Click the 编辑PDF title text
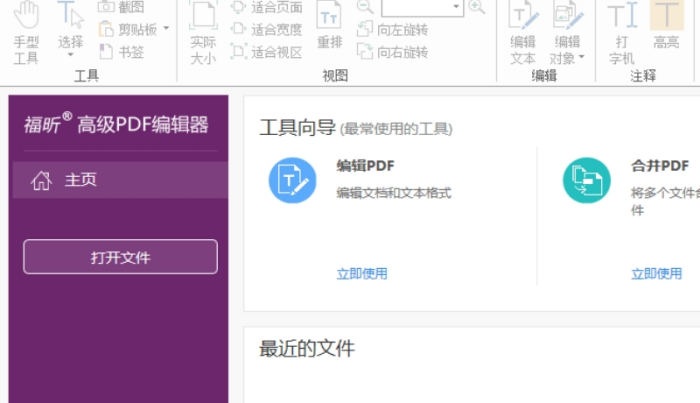 pos(365,166)
